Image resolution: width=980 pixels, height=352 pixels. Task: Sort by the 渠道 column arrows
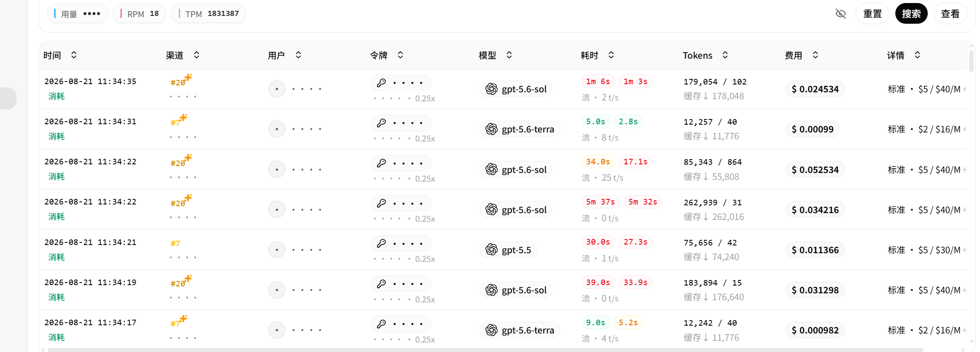197,55
